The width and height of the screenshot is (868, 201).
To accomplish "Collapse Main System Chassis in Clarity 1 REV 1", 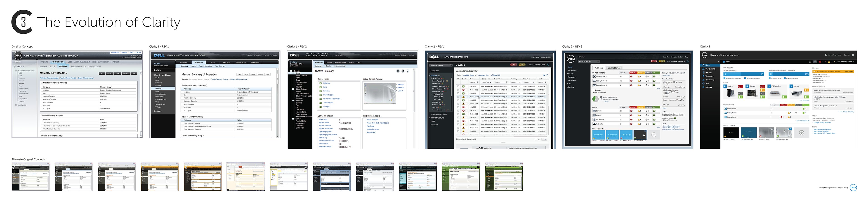I will click(x=153, y=75).
